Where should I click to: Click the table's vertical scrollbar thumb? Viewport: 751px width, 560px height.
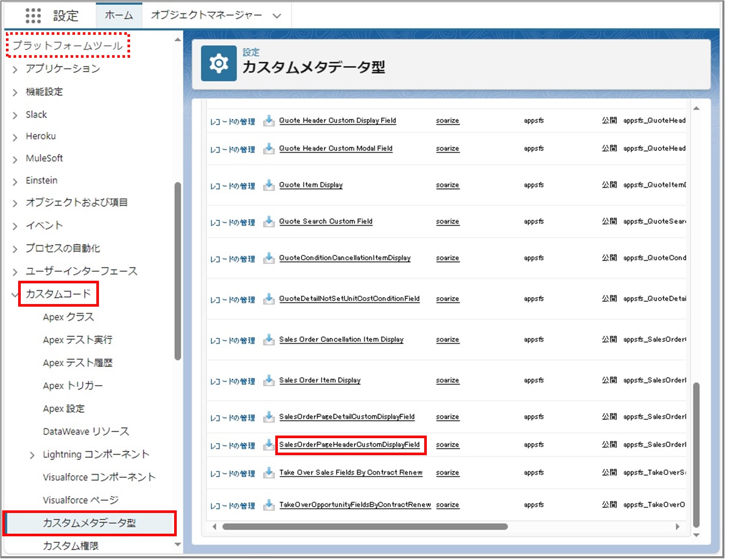point(696,455)
